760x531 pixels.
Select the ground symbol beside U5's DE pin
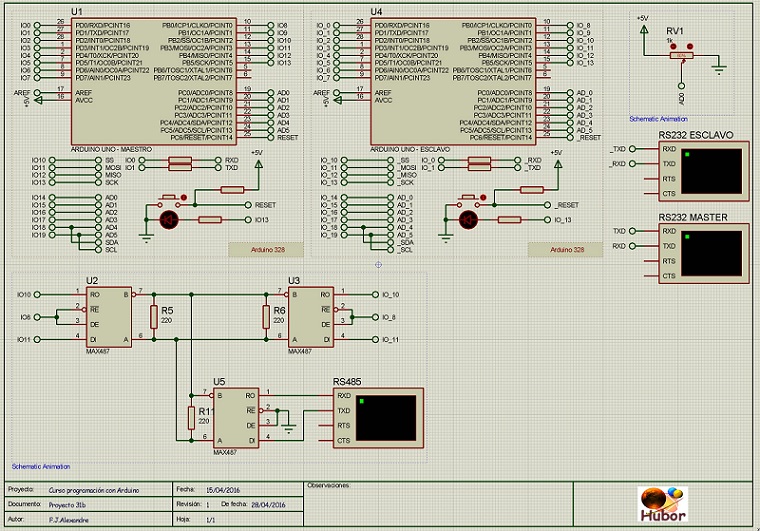tap(288, 428)
